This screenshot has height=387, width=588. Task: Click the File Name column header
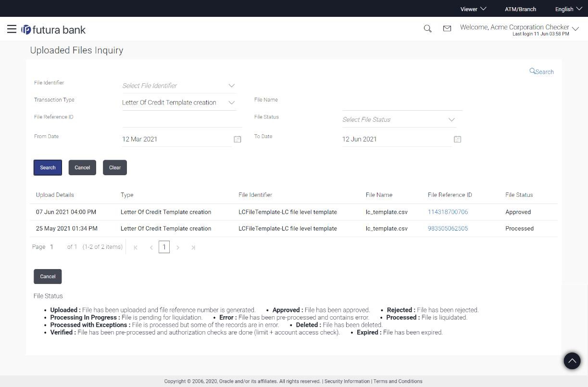pyautogui.click(x=379, y=195)
